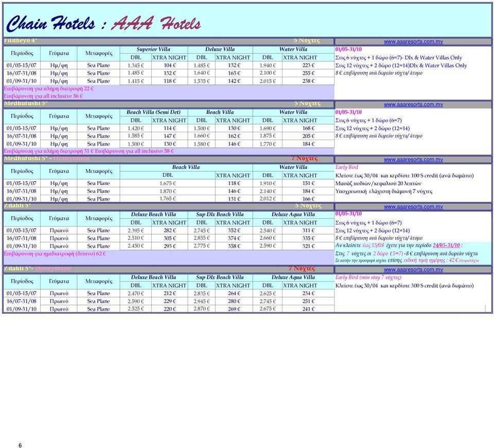Click the price cell '2.945 €'

tap(202, 301)
